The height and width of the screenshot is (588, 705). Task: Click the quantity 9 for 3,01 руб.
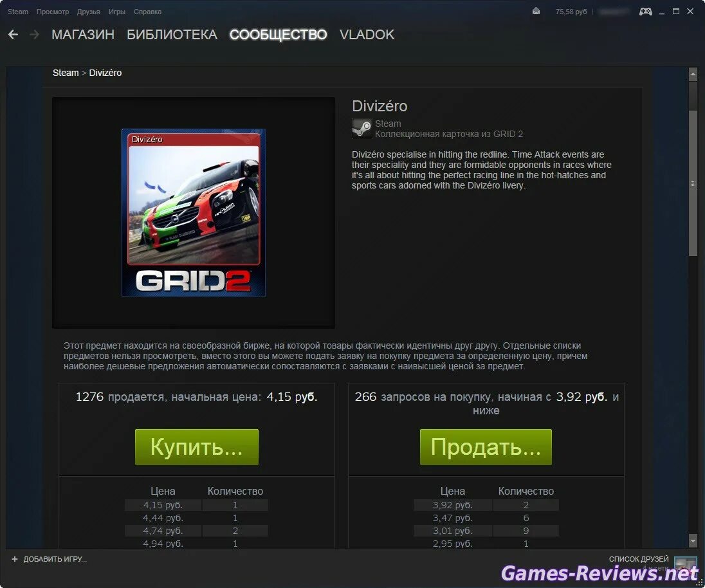point(526,531)
